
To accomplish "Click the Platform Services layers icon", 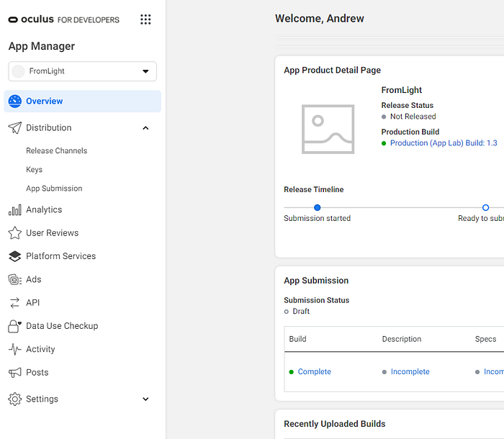I will [x=14, y=256].
